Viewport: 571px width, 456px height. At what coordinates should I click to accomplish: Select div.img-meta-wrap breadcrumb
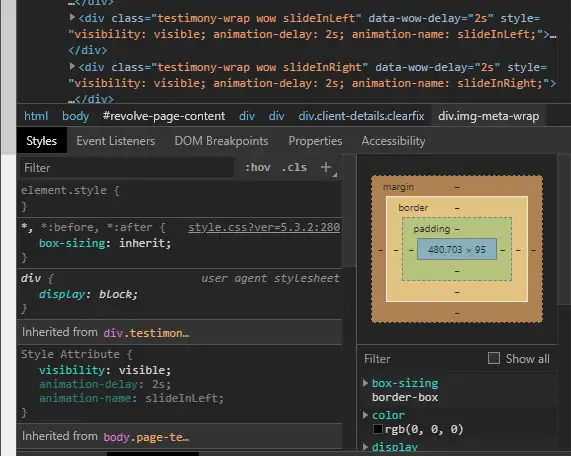(488, 116)
